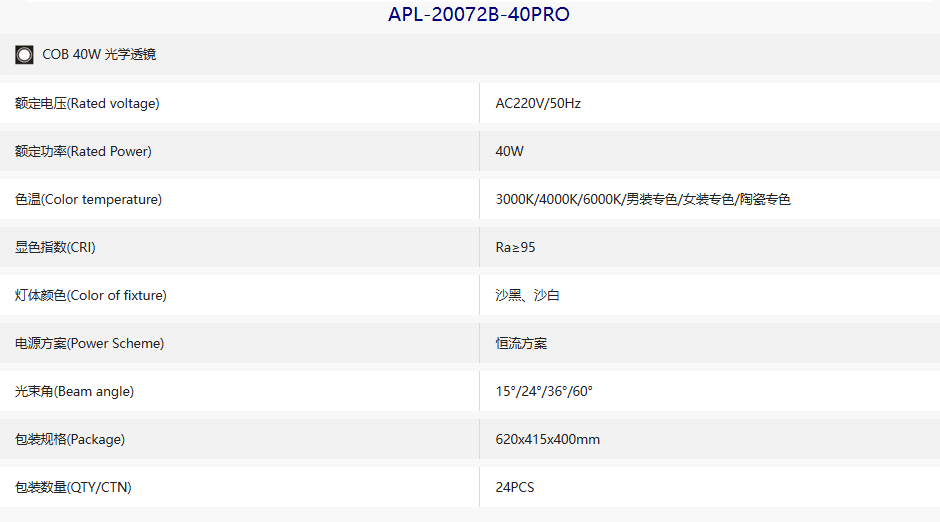Click the '3000K/4000K/6000K' color temperature value
Screen dimensions: 940x522
[643, 200]
